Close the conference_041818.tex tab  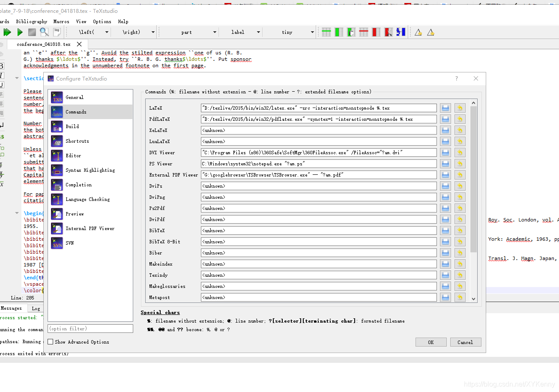[x=79, y=44]
